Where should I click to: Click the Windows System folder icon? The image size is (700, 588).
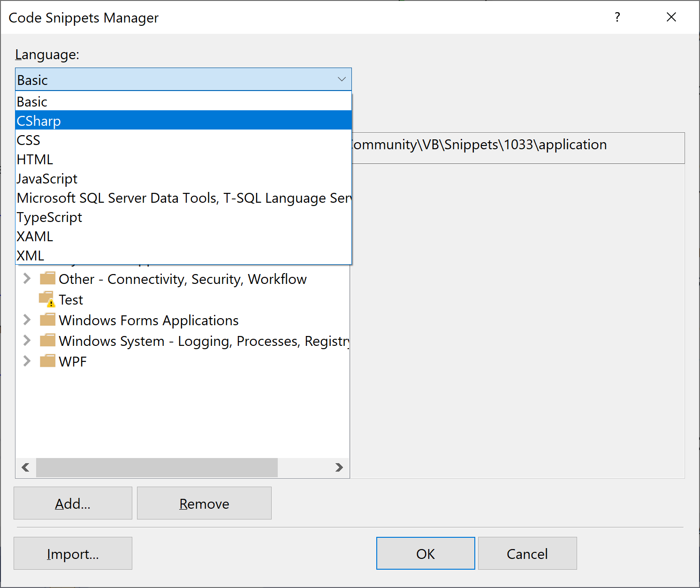(x=47, y=341)
